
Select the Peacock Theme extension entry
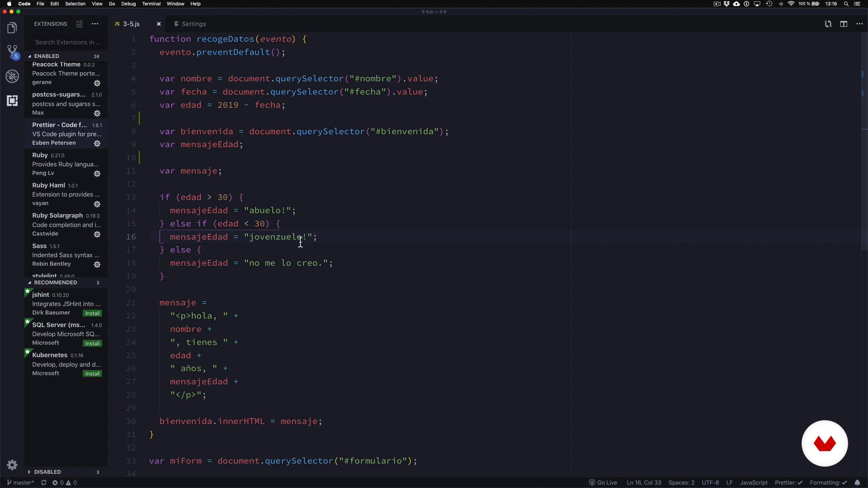click(66, 74)
